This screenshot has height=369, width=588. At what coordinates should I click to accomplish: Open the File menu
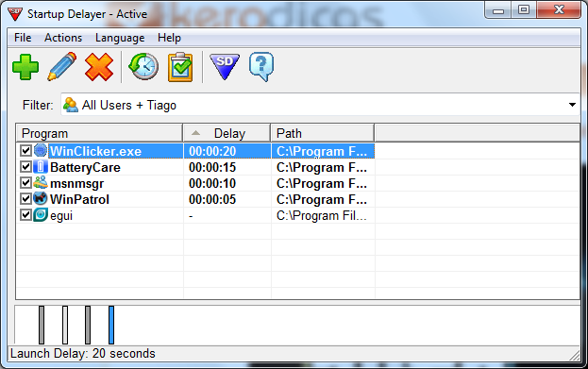click(23, 38)
